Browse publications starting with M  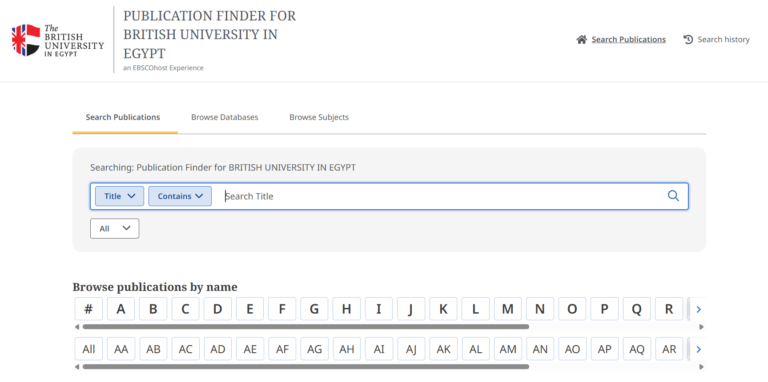coord(508,309)
